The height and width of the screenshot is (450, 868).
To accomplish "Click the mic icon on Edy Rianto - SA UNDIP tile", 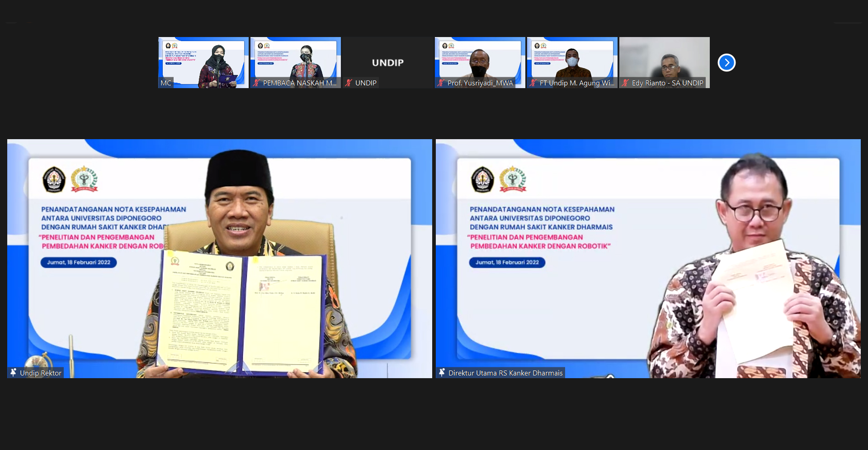I will coord(625,83).
